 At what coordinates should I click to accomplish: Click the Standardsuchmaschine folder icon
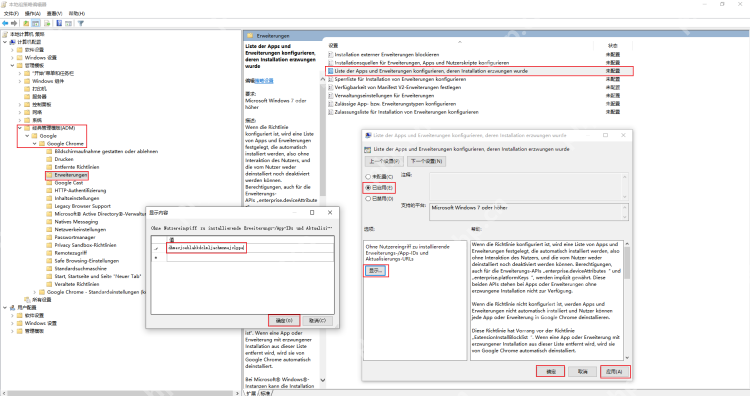coord(49,269)
